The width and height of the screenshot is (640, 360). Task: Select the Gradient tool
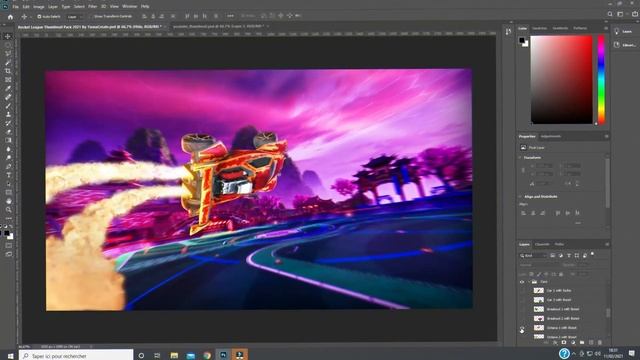click(8, 140)
